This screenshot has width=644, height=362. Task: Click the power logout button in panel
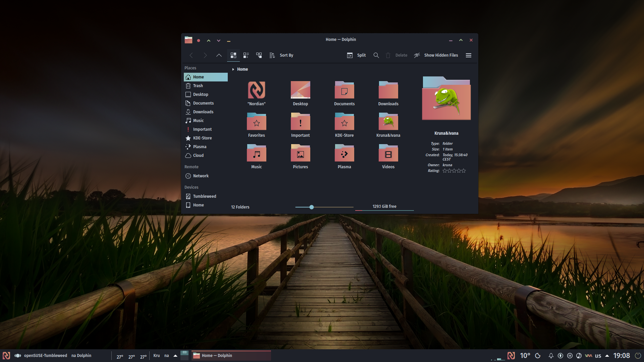(x=638, y=356)
